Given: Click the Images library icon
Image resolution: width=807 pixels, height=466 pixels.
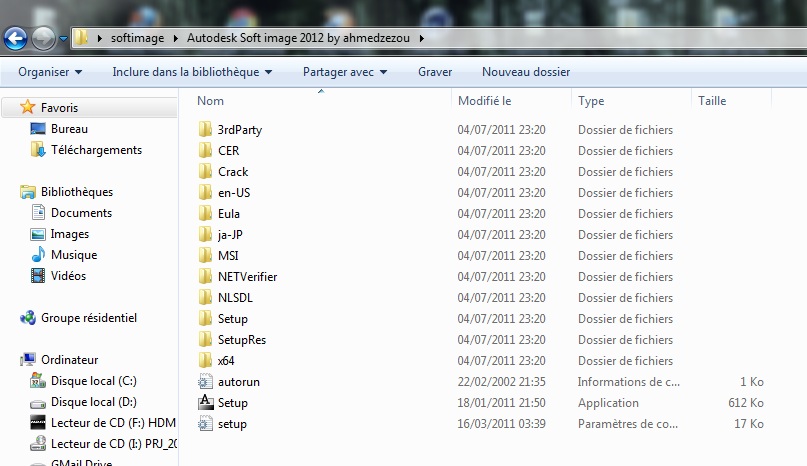Looking at the screenshot, I should (x=38, y=234).
